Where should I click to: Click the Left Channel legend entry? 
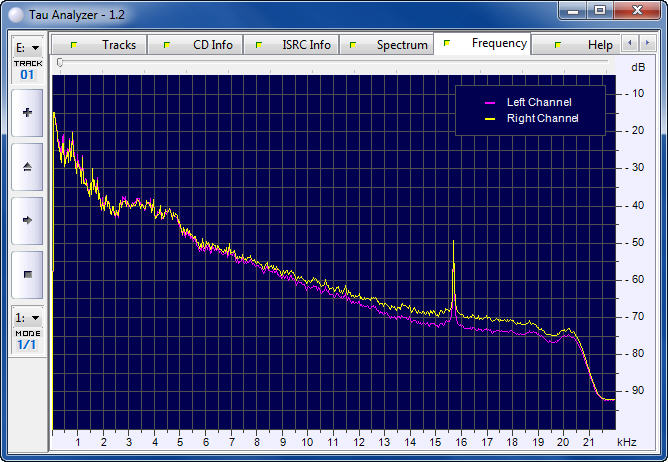coord(539,102)
